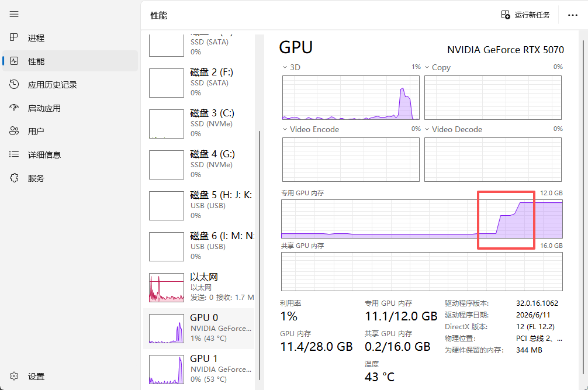The image size is (588, 390).
Task: Click the 3D usage graph
Action: pos(351,98)
